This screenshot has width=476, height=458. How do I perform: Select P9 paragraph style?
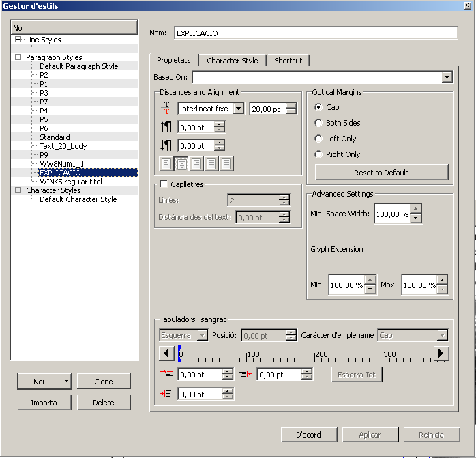pyautogui.click(x=44, y=155)
